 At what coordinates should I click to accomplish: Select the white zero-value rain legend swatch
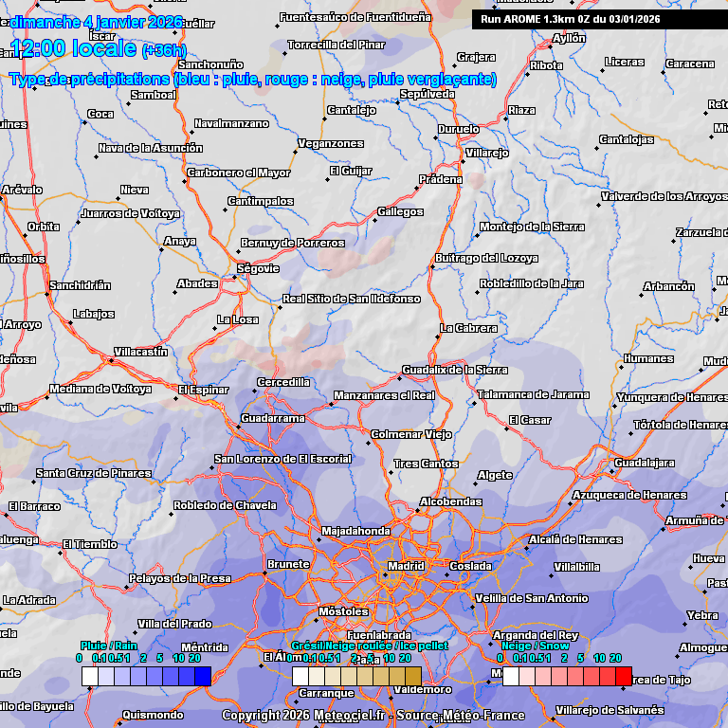tap(89, 676)
